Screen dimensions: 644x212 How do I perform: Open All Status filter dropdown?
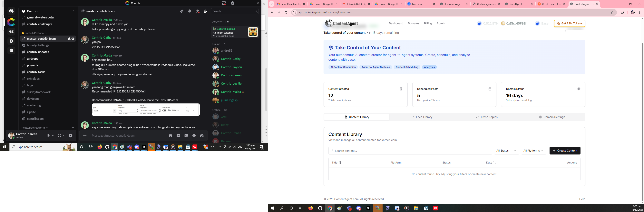coord(506,151)
